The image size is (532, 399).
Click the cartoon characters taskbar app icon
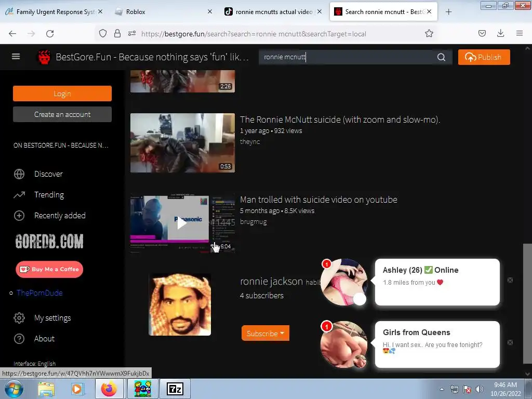pos(143,389)
